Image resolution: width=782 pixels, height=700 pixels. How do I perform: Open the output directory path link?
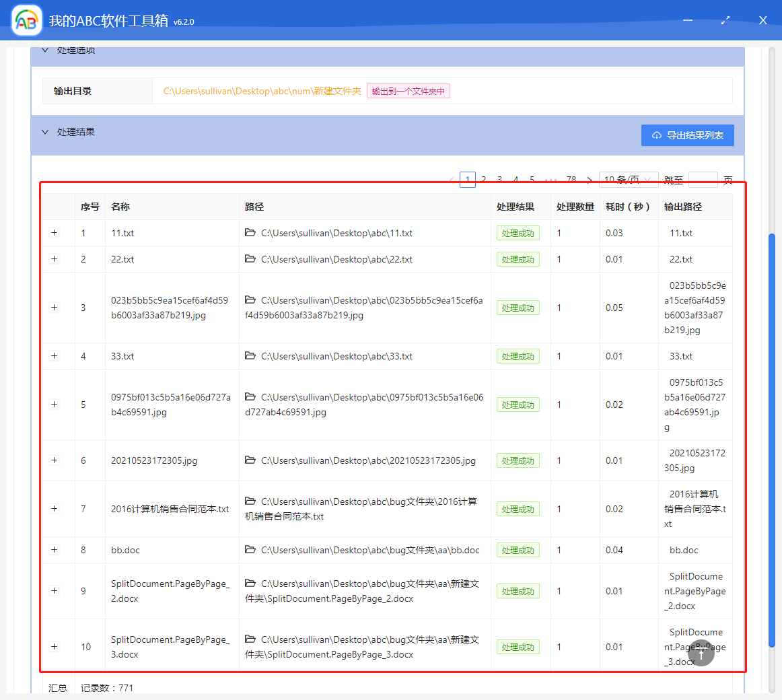[262, 91]
